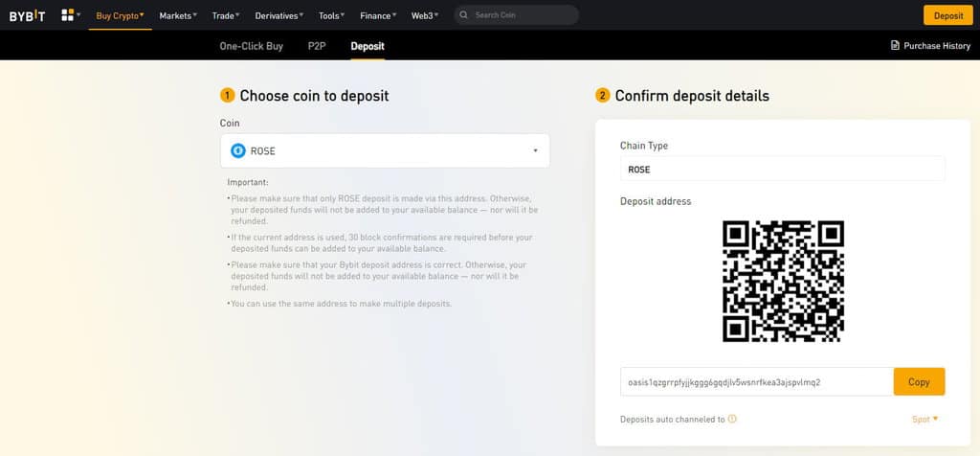
Task: Open the Spot account dropdown
Action: (x=924, y=419)
